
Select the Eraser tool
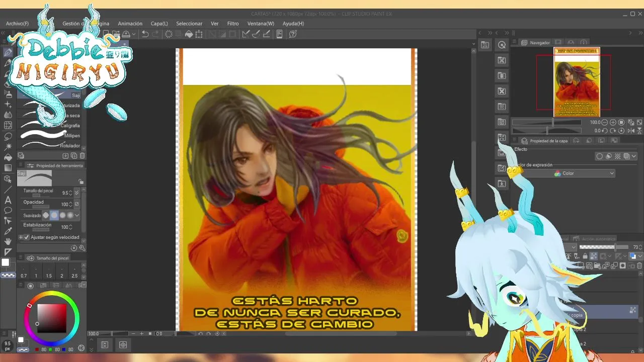tap(8, 83)
